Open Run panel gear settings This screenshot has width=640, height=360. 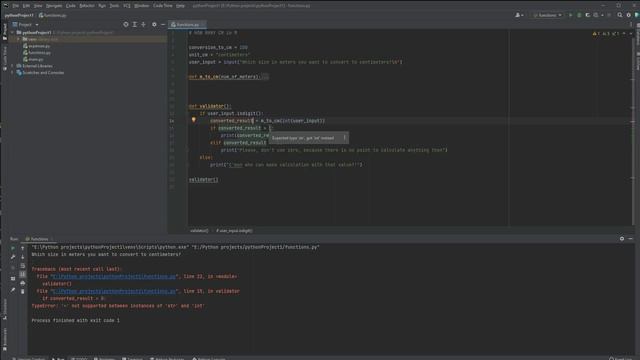point(622,239)
